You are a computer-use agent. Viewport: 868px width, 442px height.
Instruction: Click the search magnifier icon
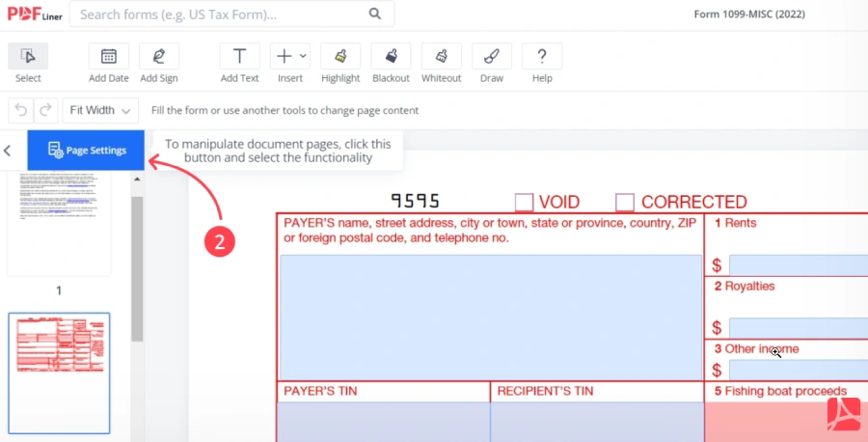click(375, 14)
